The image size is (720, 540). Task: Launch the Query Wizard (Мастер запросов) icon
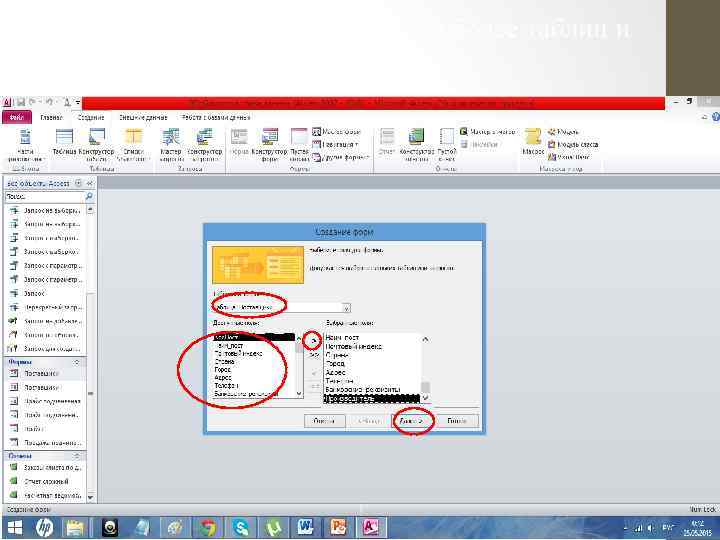click(x=171, y=145)
